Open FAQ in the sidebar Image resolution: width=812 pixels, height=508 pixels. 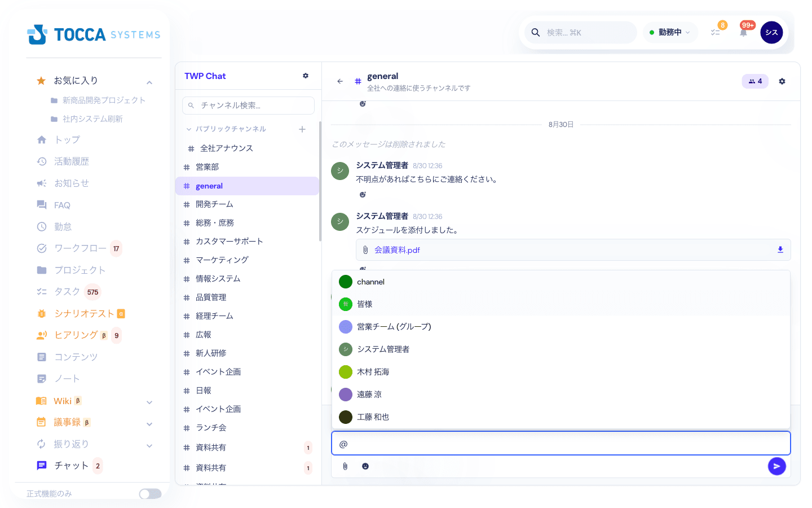point(62,205)
